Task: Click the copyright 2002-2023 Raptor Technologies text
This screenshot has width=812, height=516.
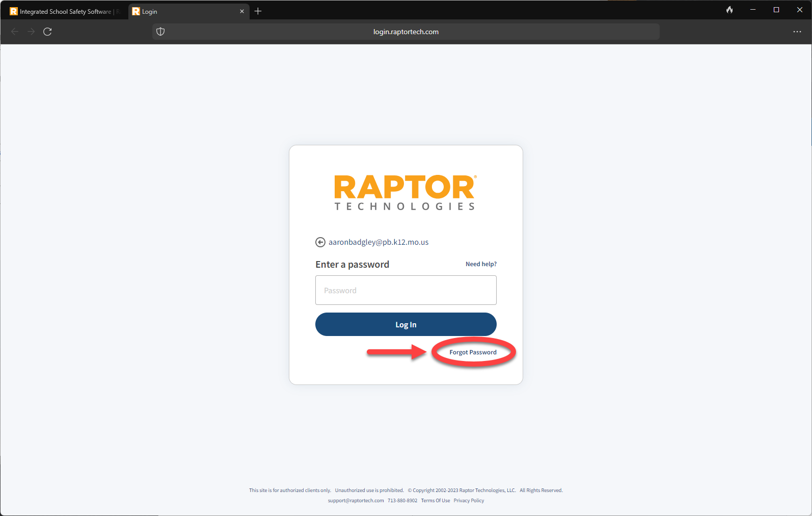Action: [x=462, y=491]
